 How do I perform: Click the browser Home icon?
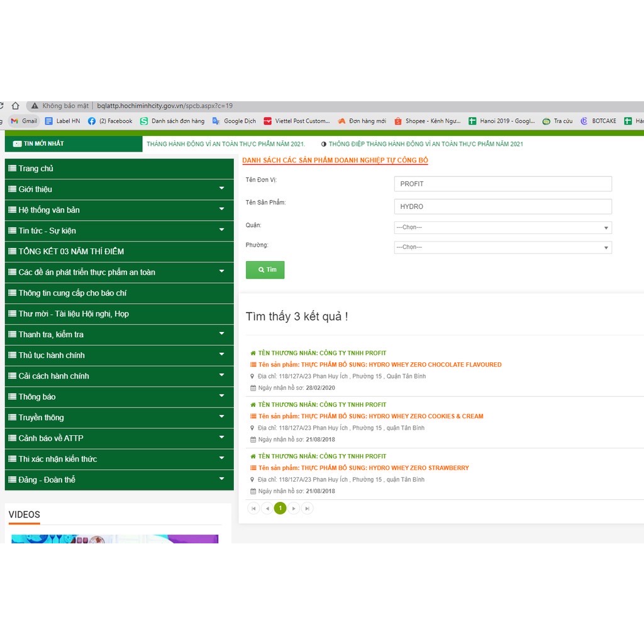[16, 106]
